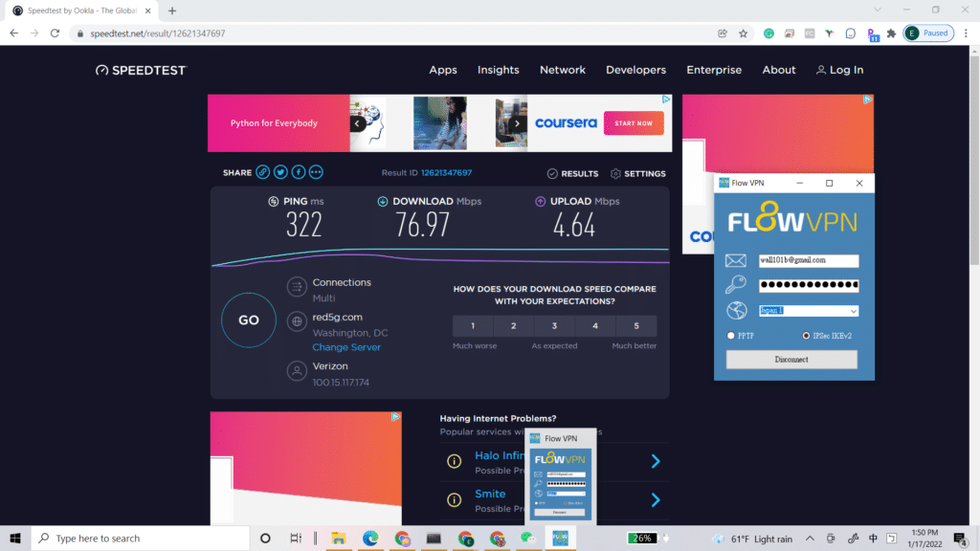Click the password field in Flow VPN
This screenshot has height=551, width=980.
[809, 285]
